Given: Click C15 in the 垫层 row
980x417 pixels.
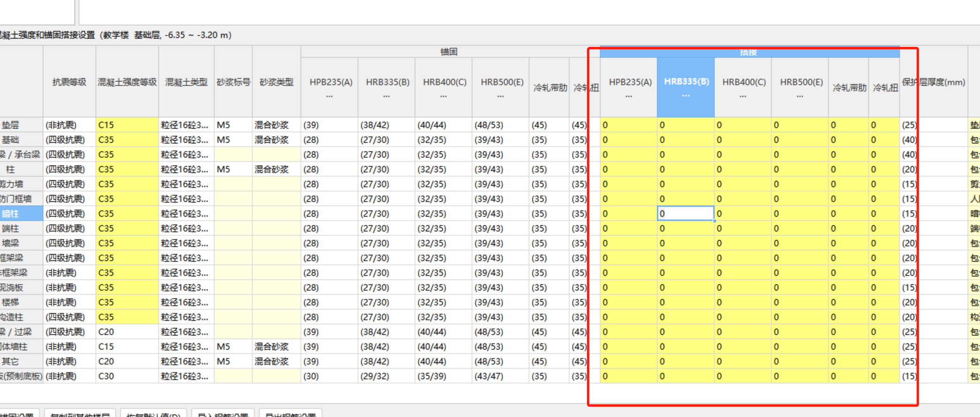Looking at the screenshot, I should click(x=127, y=125).
